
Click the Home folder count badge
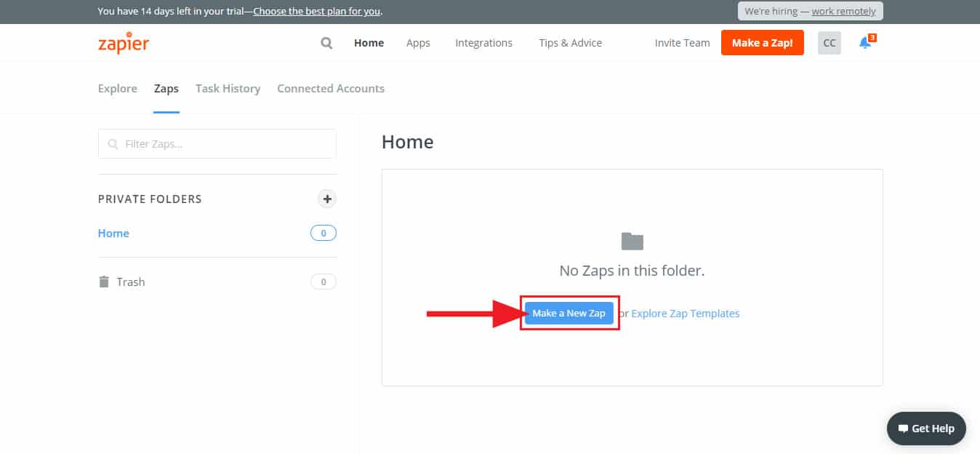point(324,234)
